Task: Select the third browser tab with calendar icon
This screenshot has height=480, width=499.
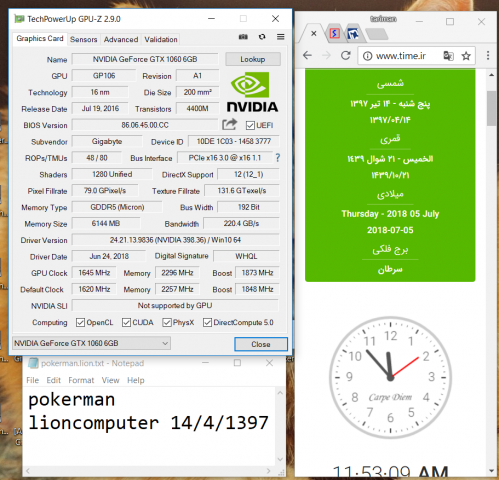Action: [353, 33]
